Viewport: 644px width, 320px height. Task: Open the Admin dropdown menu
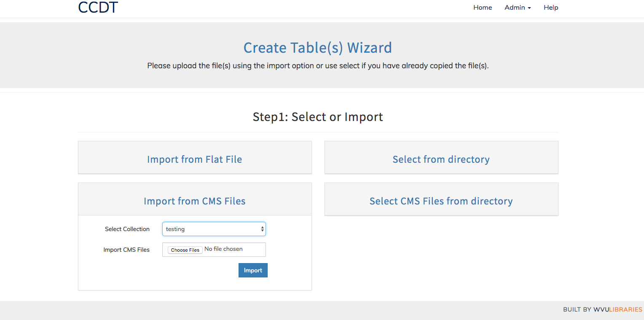[x=518, y=7]
